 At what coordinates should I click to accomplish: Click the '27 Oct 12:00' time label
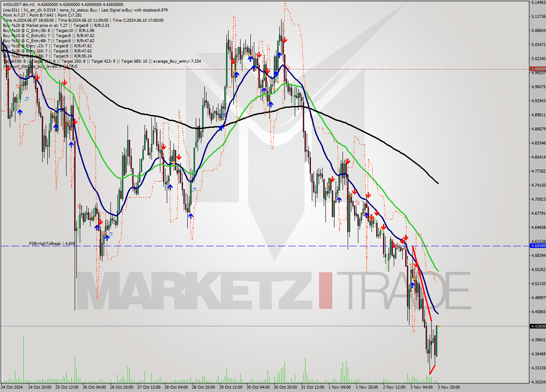[149, 387]
